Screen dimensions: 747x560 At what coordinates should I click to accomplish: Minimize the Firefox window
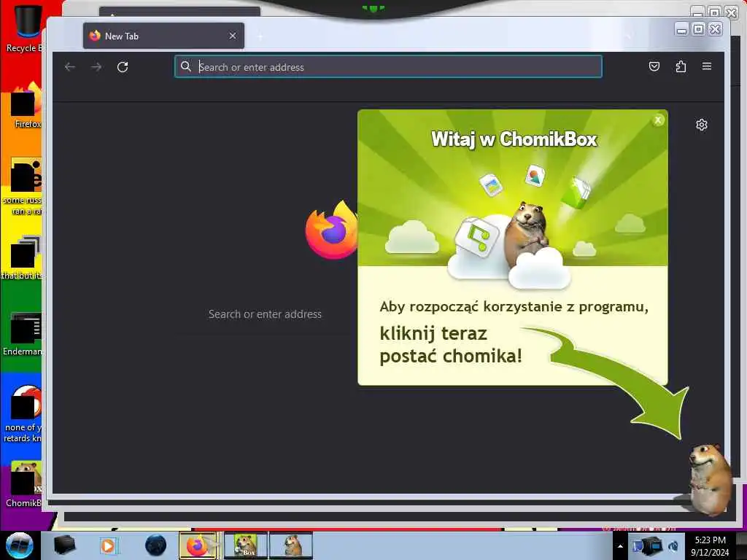click(x=682, y=29)
